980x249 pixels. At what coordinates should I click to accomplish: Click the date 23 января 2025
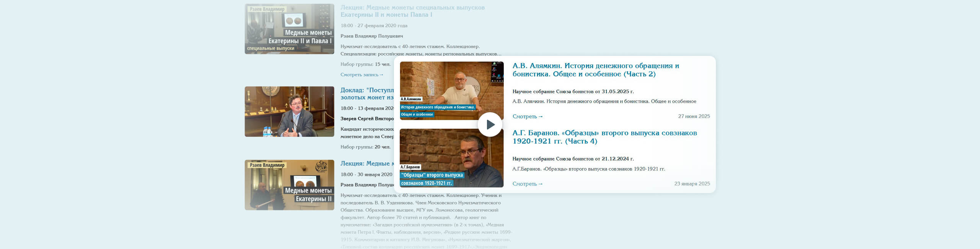point(692,184)
